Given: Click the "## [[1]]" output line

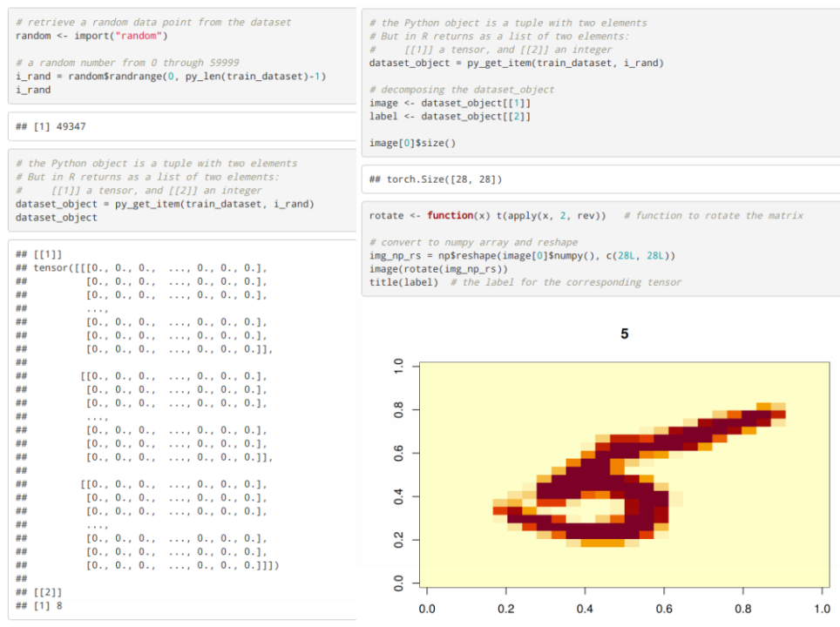Looking at the screenshot, I should (38, 254).
